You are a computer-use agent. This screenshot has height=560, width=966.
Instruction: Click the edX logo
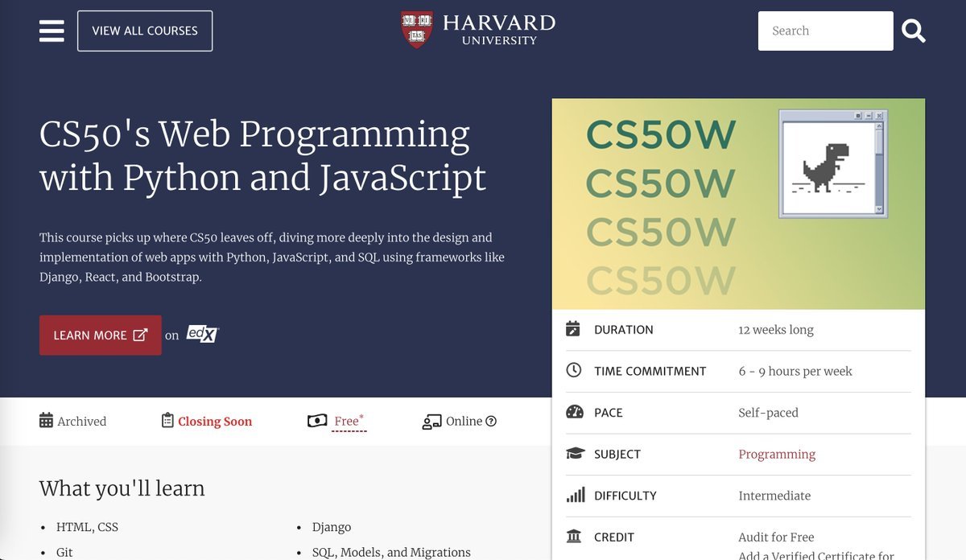coord(202,334)
